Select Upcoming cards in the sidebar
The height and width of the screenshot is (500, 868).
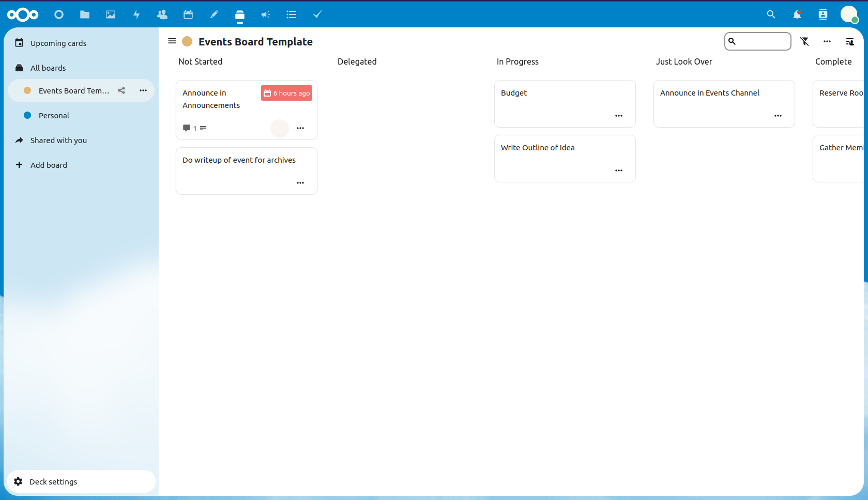(58, 43)
